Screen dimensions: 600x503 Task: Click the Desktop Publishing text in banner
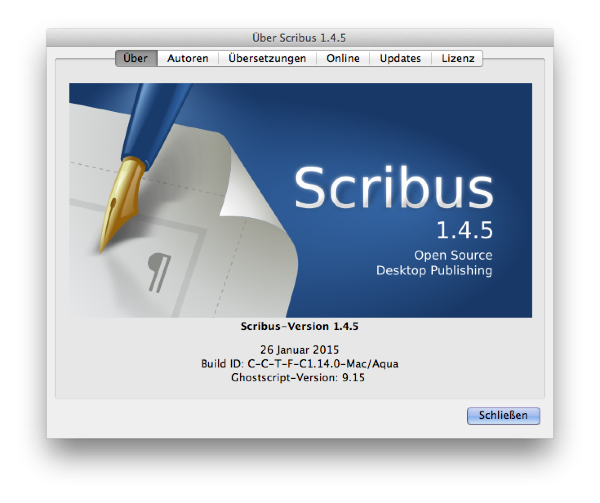click(434, 271)
